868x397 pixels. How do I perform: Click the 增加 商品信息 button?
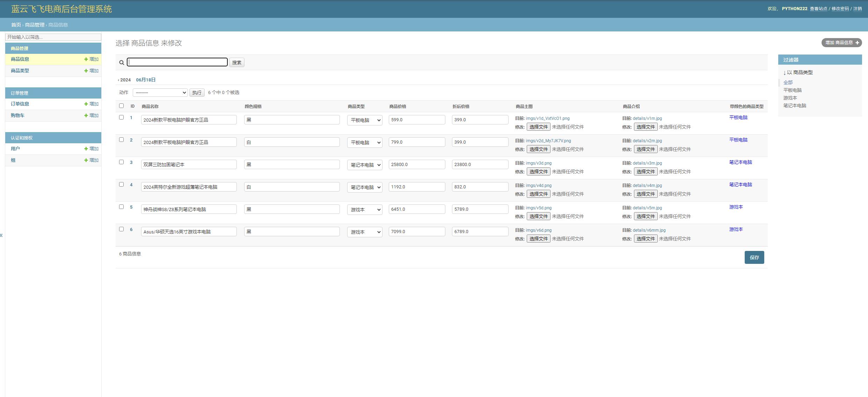coord(841,43)
